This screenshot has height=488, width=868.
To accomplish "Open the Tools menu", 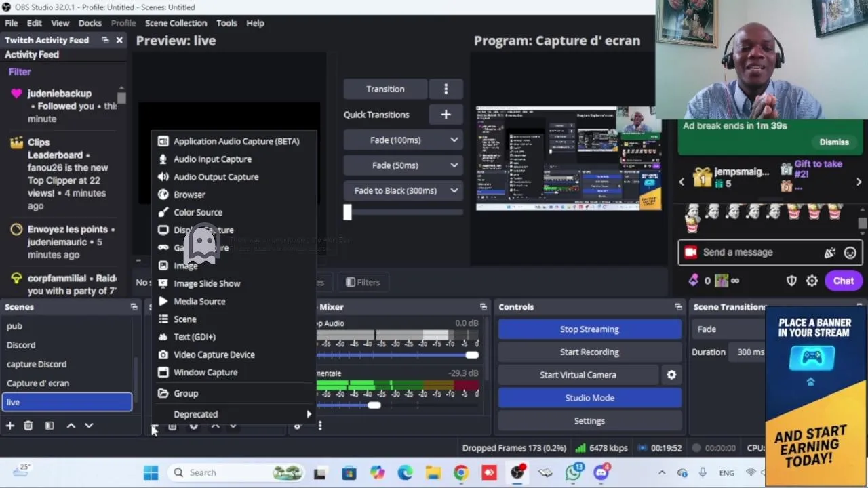I will 226,23.
